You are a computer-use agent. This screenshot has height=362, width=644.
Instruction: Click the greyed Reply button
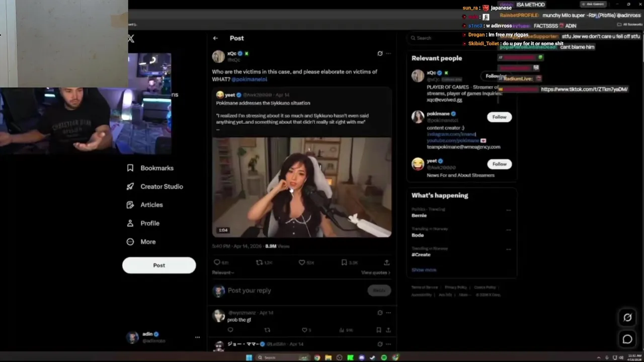tap(379, 291)
